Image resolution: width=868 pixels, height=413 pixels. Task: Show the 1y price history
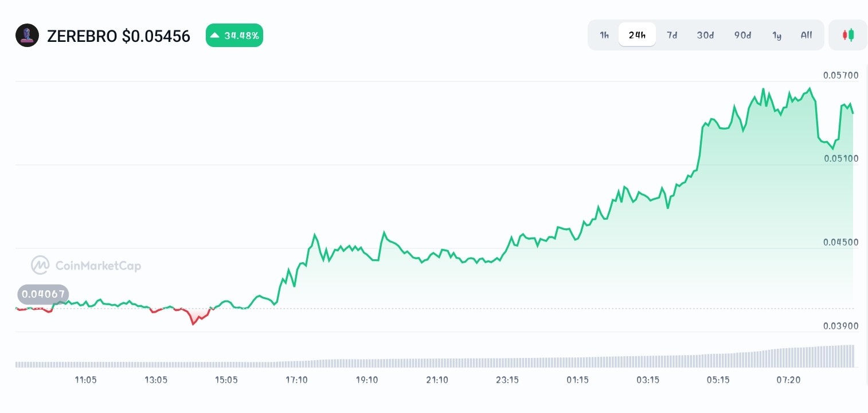pos(777,35)
